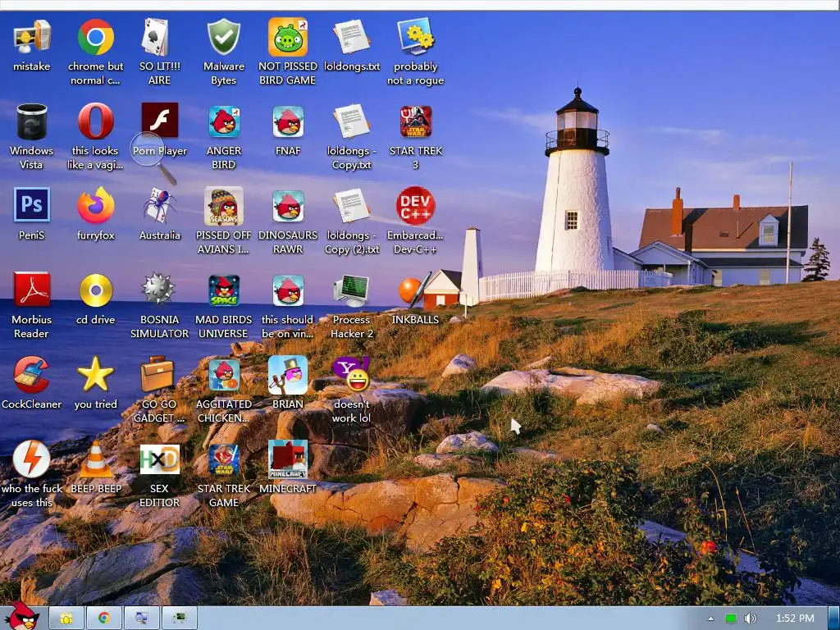Select 'loldongs - Copy (2).txt' file
Image resolution: width=840 pixels, height=630 pixels.
(351, 205)
